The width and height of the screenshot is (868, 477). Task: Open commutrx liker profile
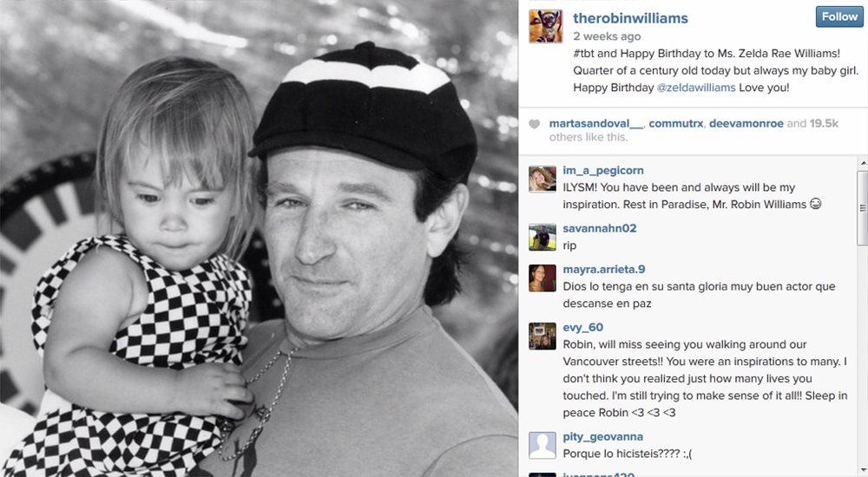(676, 123)
